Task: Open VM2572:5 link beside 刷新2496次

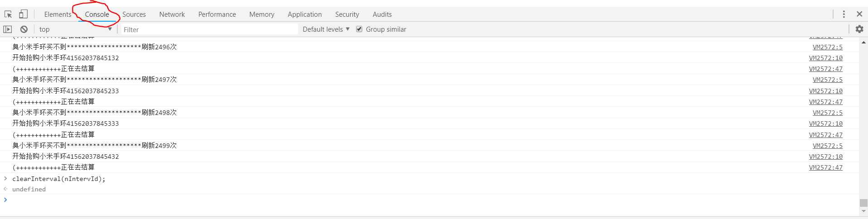Action: [x=828, y=47]
